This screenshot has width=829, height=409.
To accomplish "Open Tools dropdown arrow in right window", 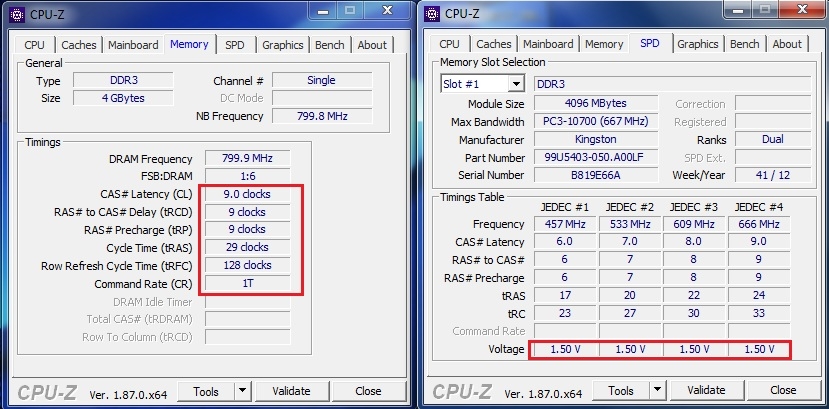I will coord(658,391).
